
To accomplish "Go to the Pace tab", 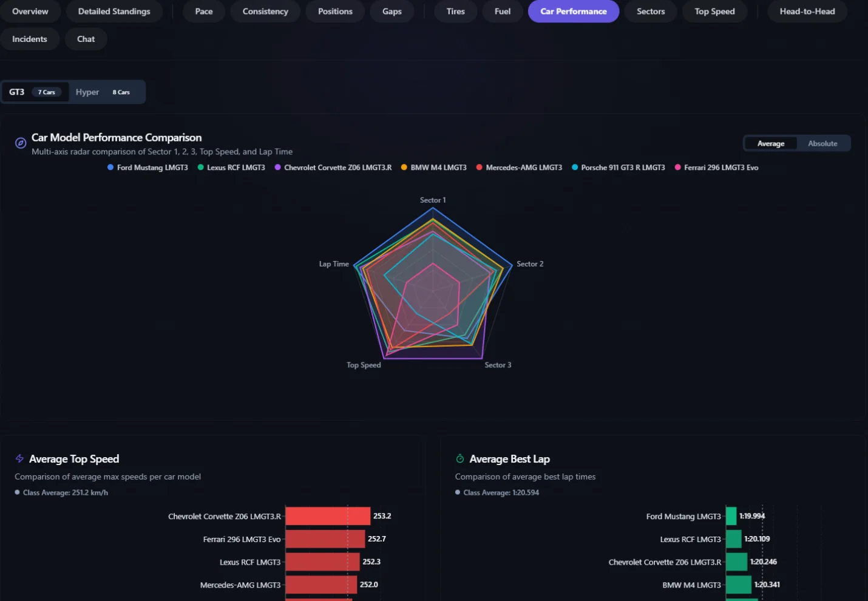I will tap(204, 12).
